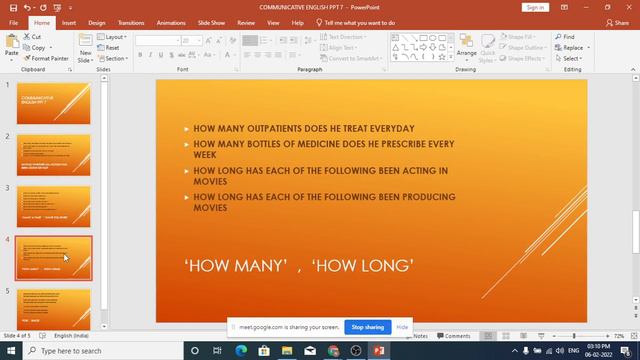Click Copy in Clipboard group
Image resolution: width=640 pixels, height=360 pixels.
pos(34,48)
